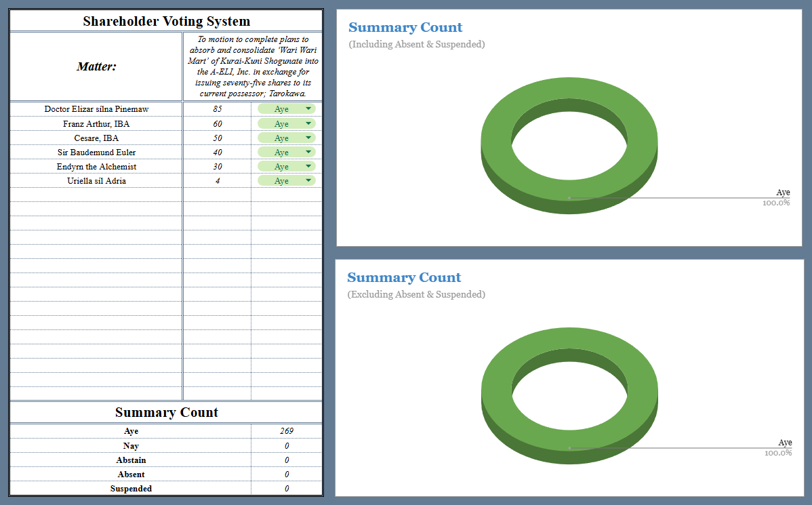Screen dimensions: 812x505
Task: Select the Shareholder Voting System title
Action: click(167, 21)
